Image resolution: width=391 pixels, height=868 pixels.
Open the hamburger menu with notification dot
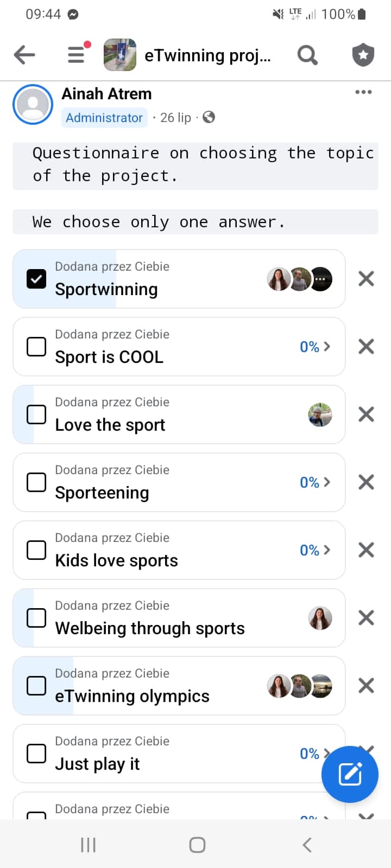(x=77, y=55)
